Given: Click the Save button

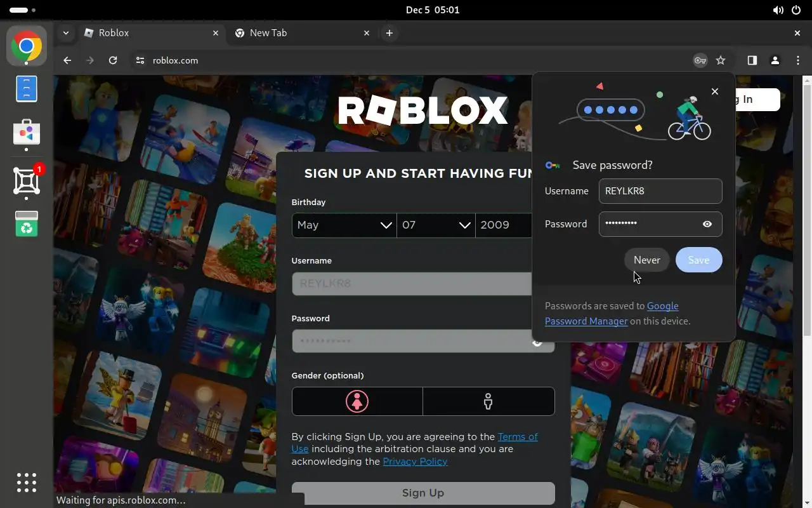Looking at the screenshot, I should 698,260.
